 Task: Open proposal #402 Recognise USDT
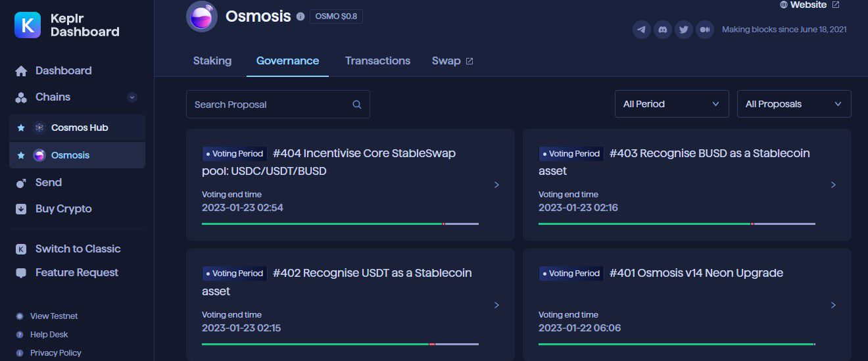(350, 304)
